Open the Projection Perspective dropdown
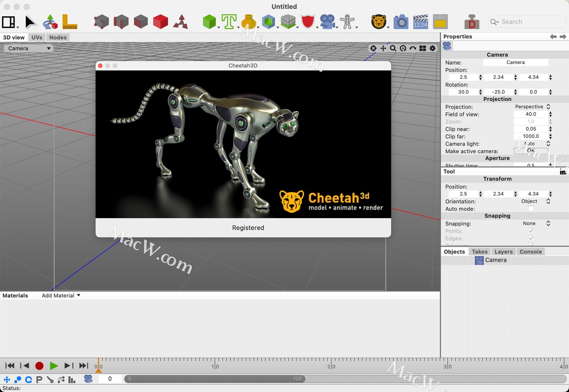Image resolution: width=569 pixels, height=392 pixels. click(532, 107)
